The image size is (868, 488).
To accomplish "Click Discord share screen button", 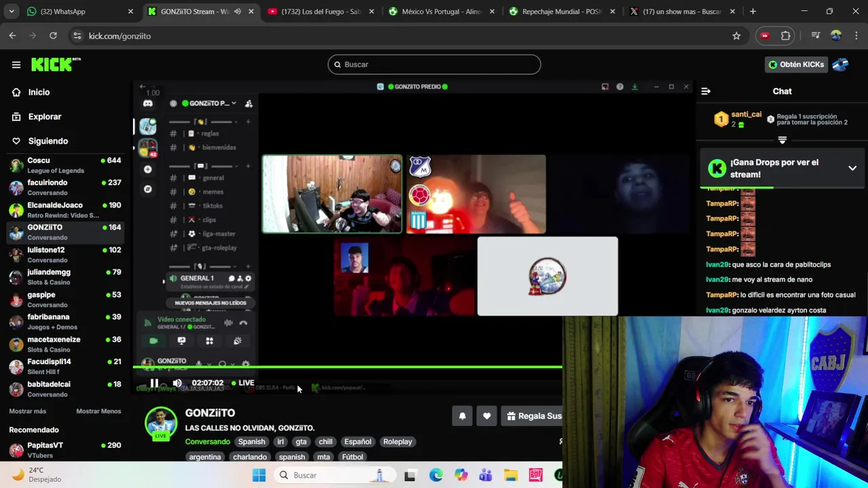I will pyautogui.click(x=181, y=341).
